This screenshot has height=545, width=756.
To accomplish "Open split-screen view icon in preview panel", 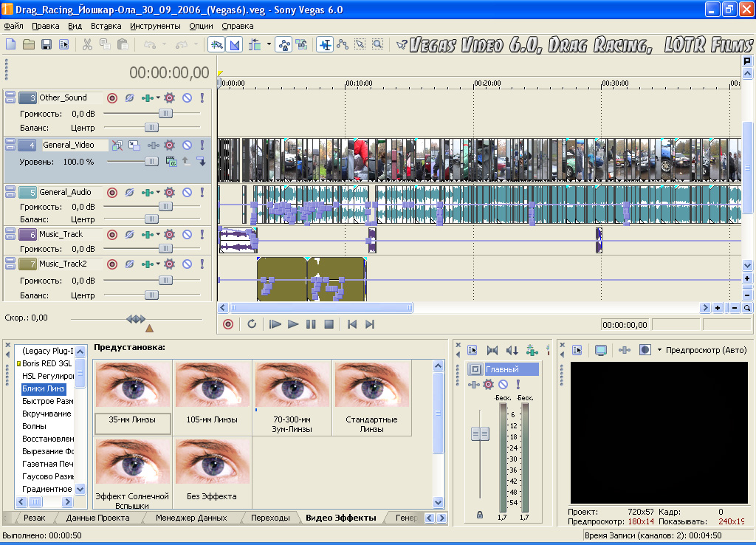I will tap(645, 350).
